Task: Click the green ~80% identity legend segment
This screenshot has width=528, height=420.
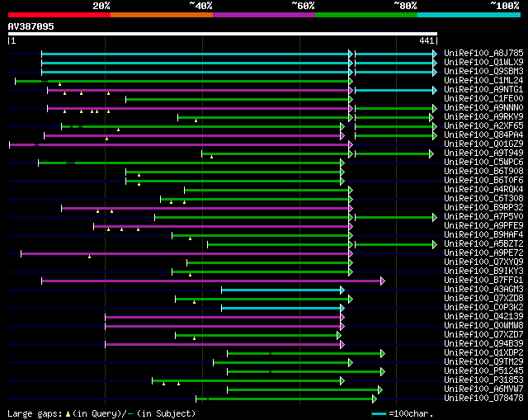Action: 366,15
